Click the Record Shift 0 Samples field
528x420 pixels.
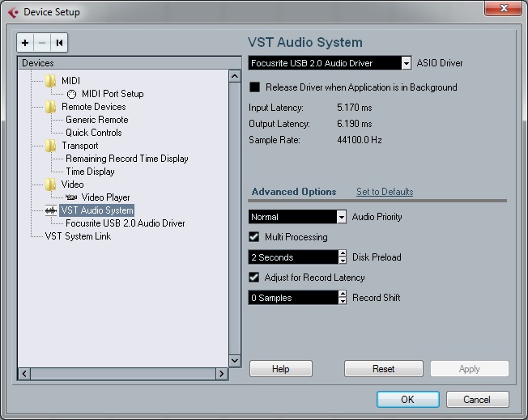coord(293,298)
